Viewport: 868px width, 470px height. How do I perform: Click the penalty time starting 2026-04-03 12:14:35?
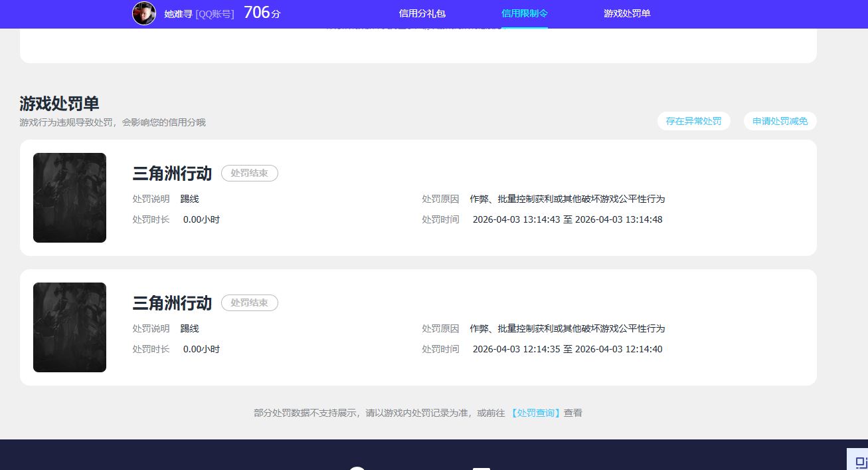(567, 349)
